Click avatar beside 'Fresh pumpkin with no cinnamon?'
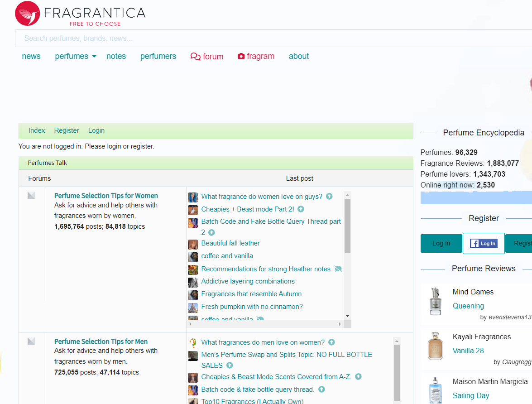 coord(193,308)
